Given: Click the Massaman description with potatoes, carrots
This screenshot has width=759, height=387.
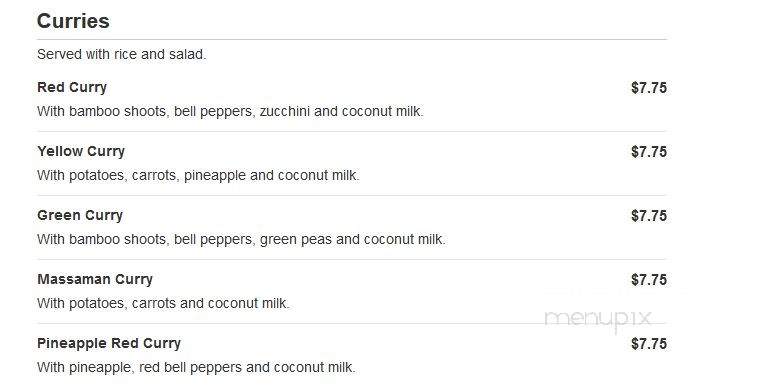Looking at the screenshot, I should point(163,303).
